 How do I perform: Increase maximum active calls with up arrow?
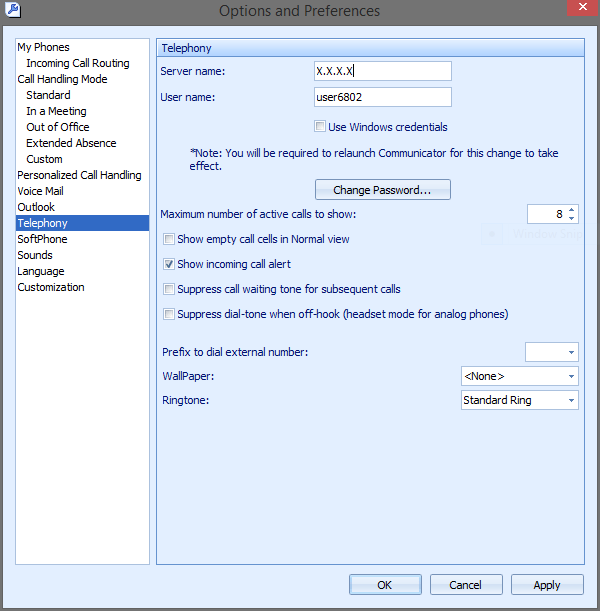(571, 210)
